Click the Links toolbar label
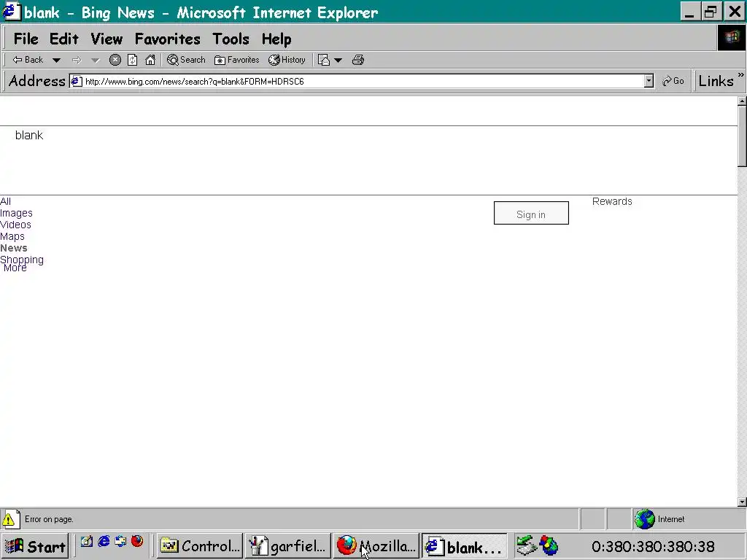The height and width of the screenshot is (560, 747). pyautogui.click(x=716, y=82)
